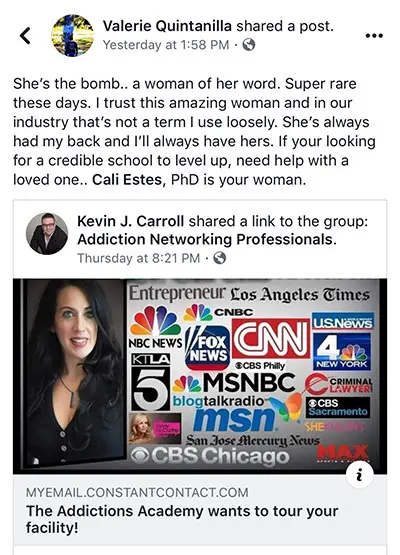Click the MYEMAIL.CONSTANTCONTACT.COM source domain
Image resolution: width=400 pixels, height=555 pixels.
tap(137, 492)
